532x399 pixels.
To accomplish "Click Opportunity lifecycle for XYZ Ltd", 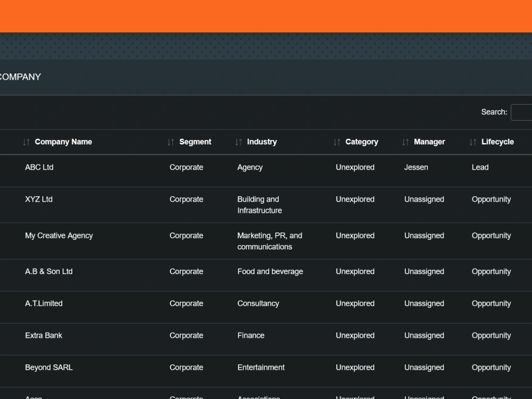I will tap(491, 199).
